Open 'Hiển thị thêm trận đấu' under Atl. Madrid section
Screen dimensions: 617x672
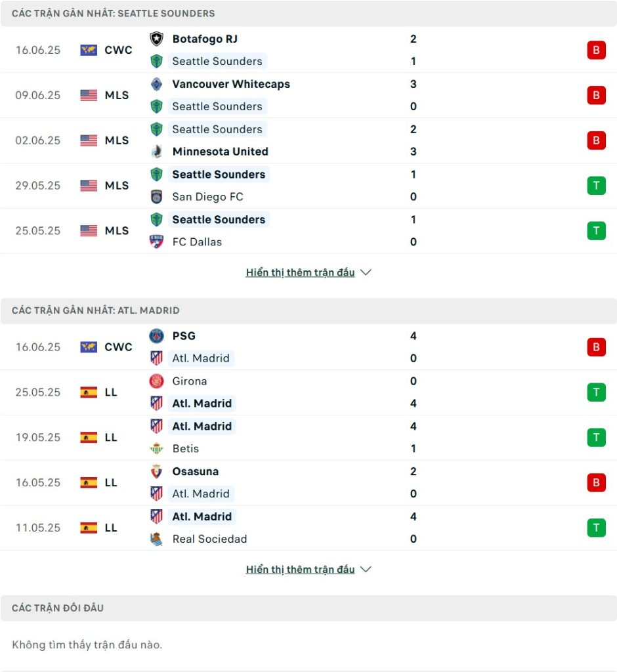(x=300, y=569)
